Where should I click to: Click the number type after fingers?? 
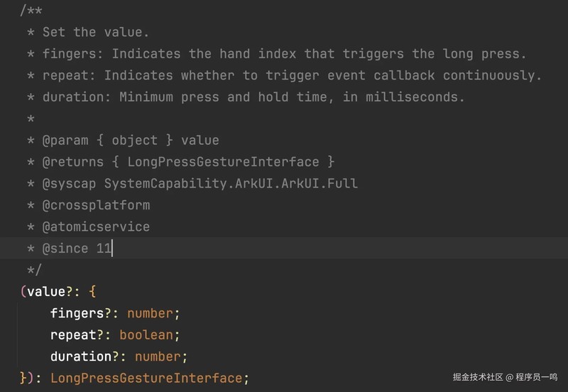pos(150,313)
